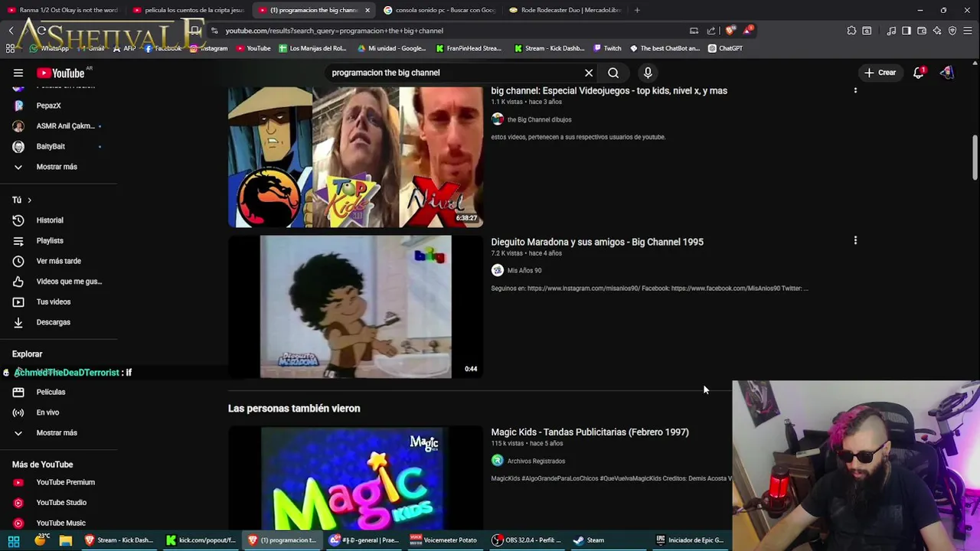
Task: Open Brave Wallet icon
Action: click(922, 31)
